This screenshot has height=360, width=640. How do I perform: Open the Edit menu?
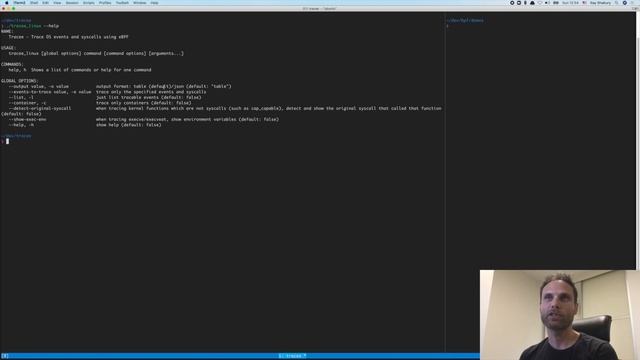(x=45, y=2)
